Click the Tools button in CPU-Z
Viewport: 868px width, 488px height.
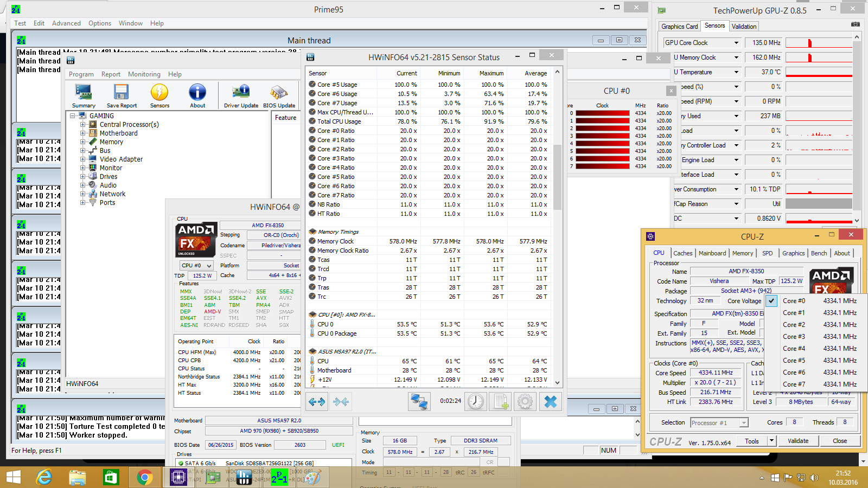click(x=752, y=441)
